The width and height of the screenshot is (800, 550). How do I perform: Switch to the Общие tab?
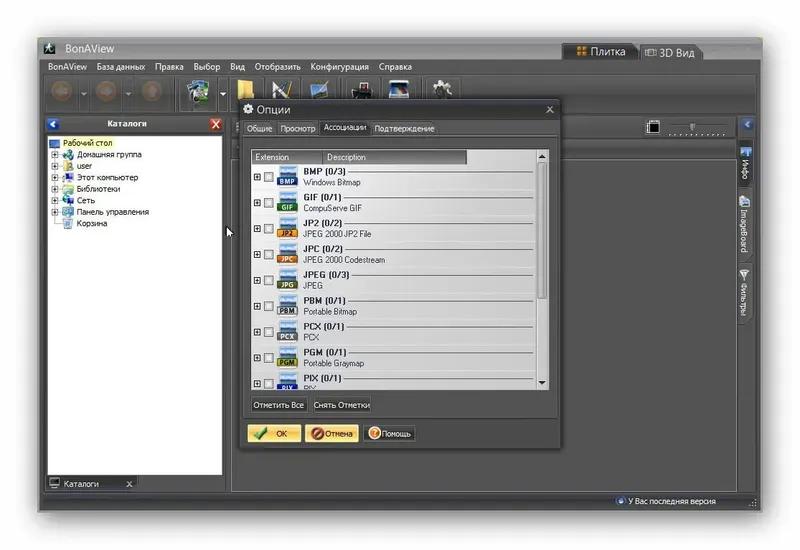coord(260,129)
